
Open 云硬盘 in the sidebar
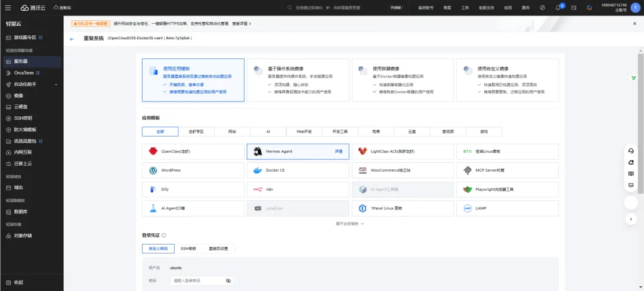[x=20, y=107]
